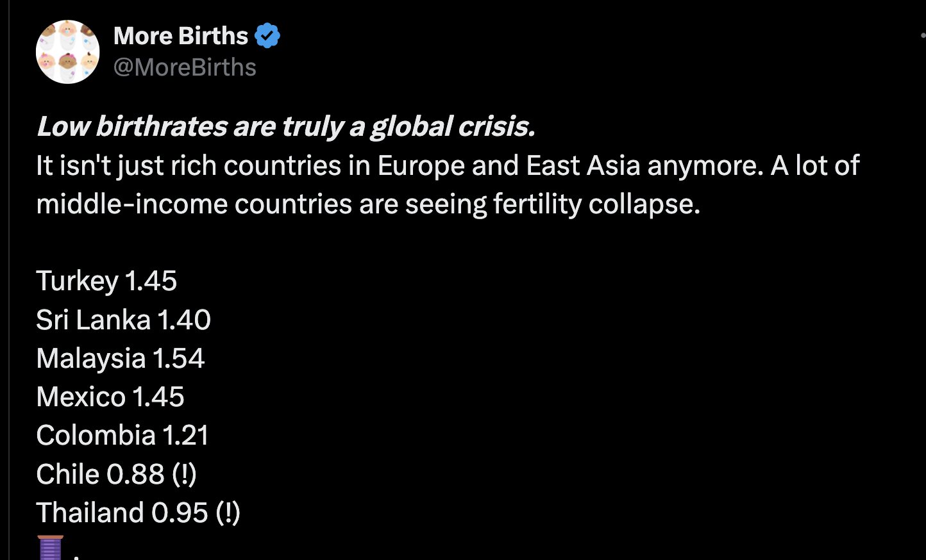Click the More Births profile avatar
926x560 pixels.
pos(67,52)
